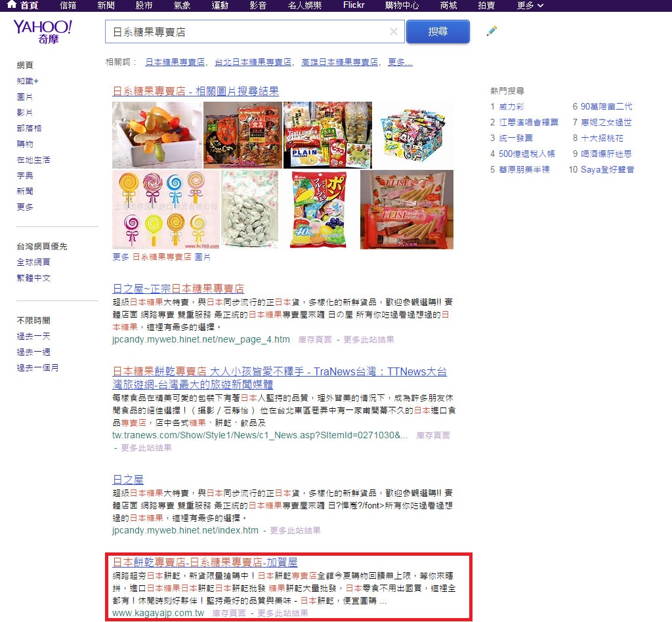Open result 日之屋~正宗日本糖果專賣店
The image size is (672, 622).
178,289
